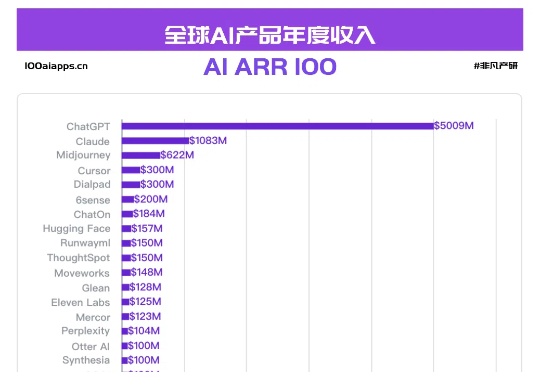This screenshot has height=372, width=540.
Task: Click the Glean revenue bar
Action: pos(126,287)
